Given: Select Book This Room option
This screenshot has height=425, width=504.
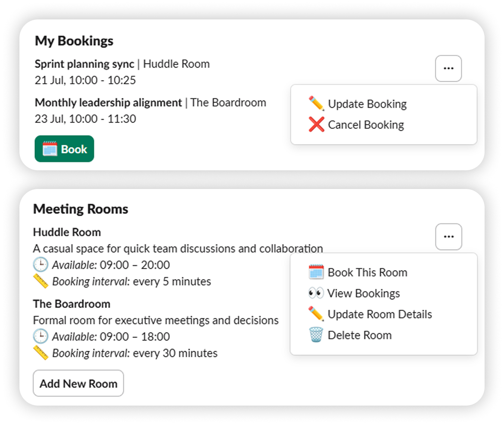Looking at the screenshot, I should [367, 273].
